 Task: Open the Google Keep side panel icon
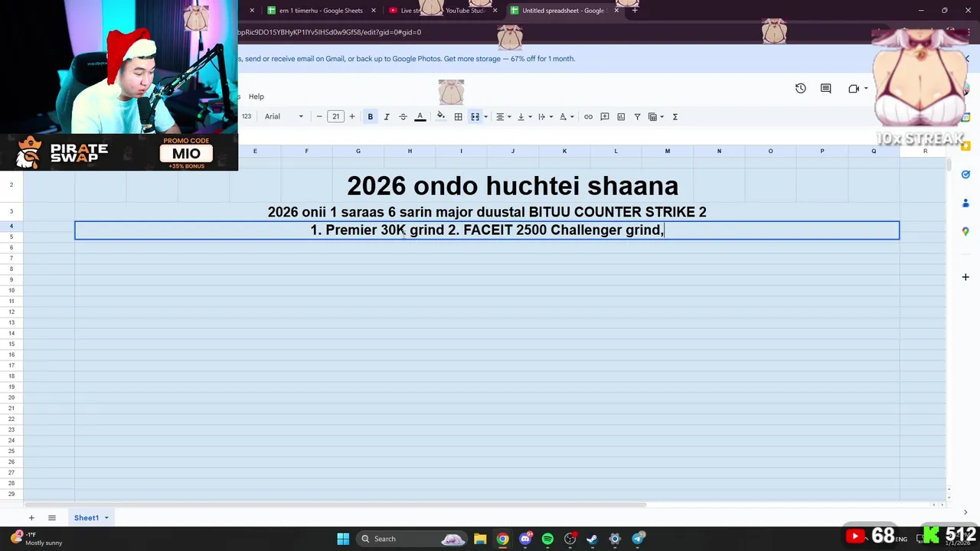(965, 146)
